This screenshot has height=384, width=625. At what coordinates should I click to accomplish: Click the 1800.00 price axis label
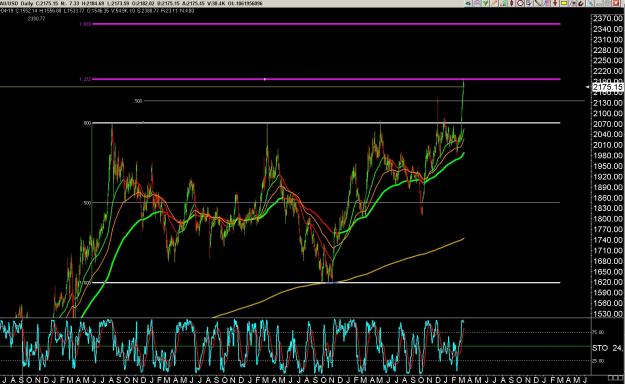point(607,219)
